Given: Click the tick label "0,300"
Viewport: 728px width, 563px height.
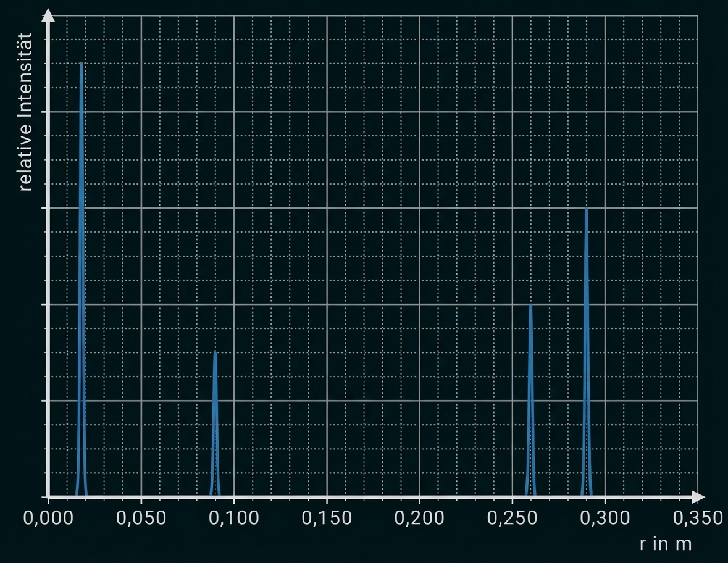Looking at the screenshot, I should [x=605, y=519].
